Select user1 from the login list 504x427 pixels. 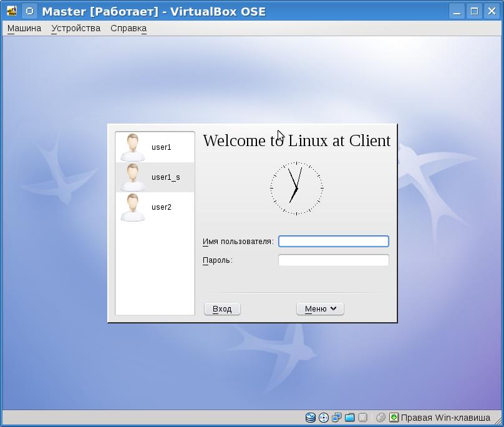pos(155,147)
